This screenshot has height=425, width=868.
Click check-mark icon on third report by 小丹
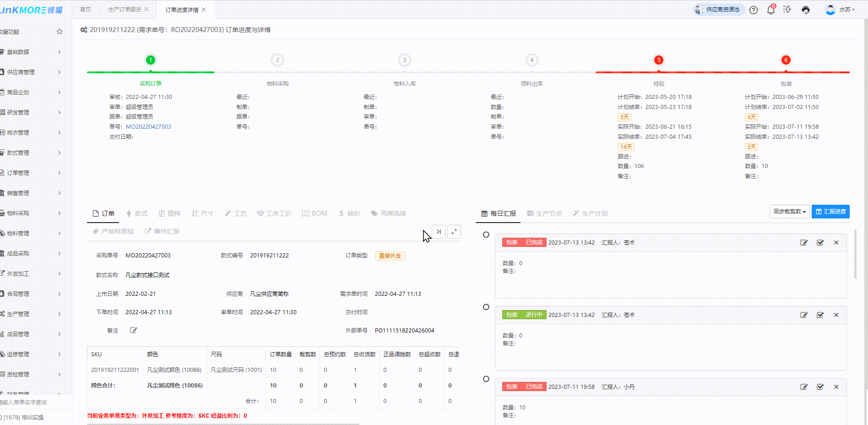820,387
